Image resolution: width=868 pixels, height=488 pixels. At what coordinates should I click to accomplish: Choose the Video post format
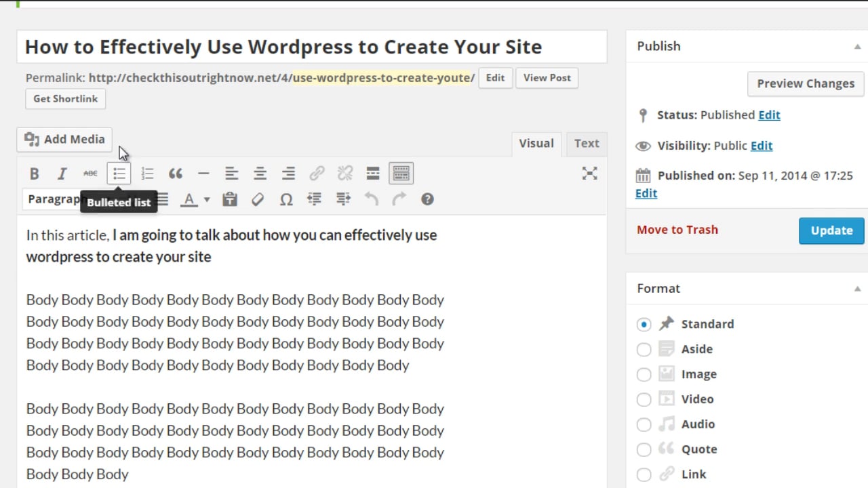pyautogui.click(x=644, y=399)
